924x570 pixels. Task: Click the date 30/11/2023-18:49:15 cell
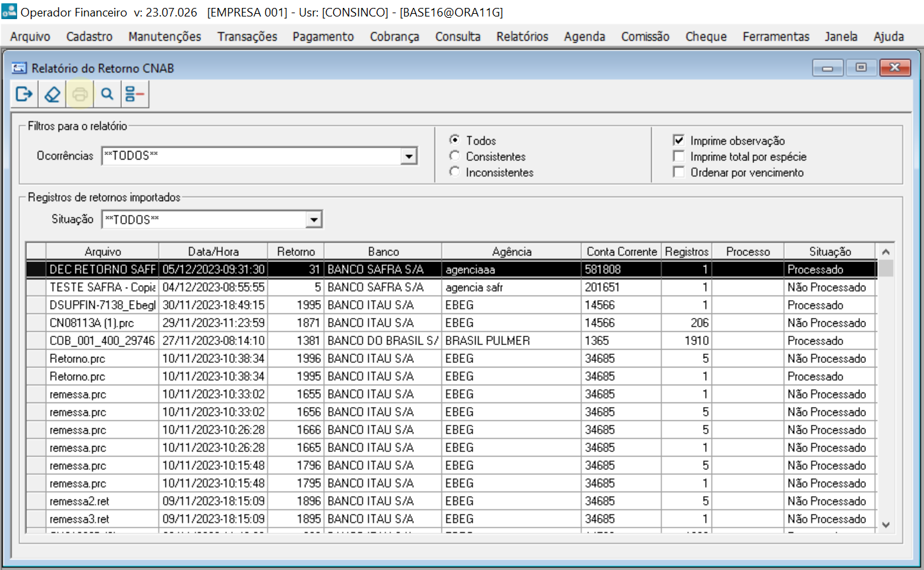click(214, 305)
